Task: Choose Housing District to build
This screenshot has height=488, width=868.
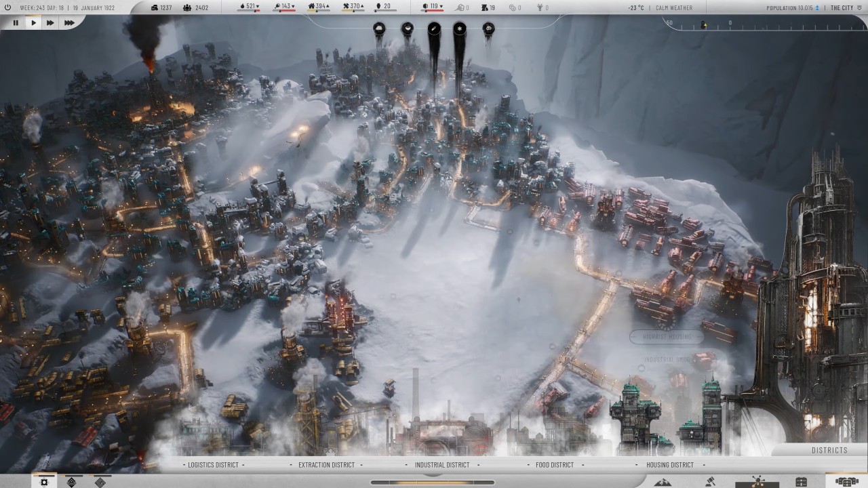Action: pos(670,465)
